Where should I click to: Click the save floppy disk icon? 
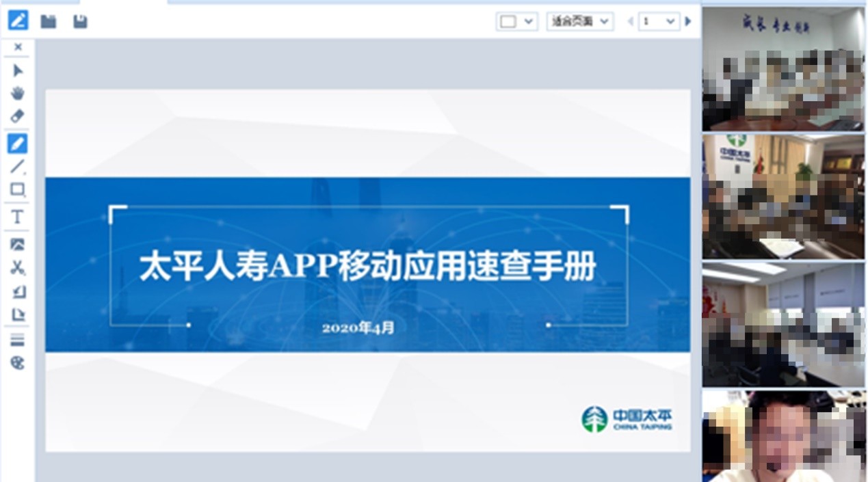80,22
